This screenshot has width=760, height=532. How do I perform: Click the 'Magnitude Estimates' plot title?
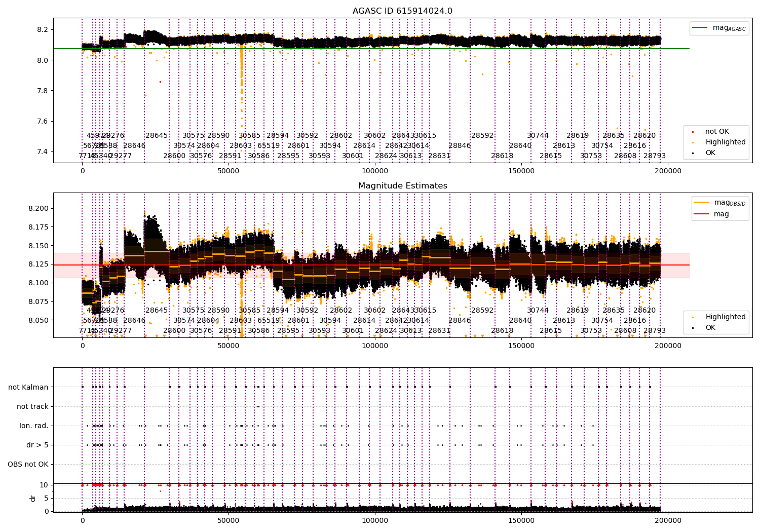[402, 186]
